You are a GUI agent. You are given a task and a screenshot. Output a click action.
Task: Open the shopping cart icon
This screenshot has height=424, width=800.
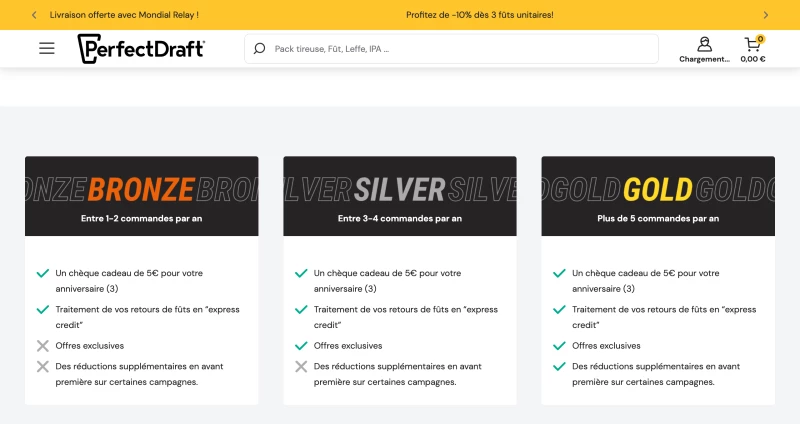pos(752,45)
